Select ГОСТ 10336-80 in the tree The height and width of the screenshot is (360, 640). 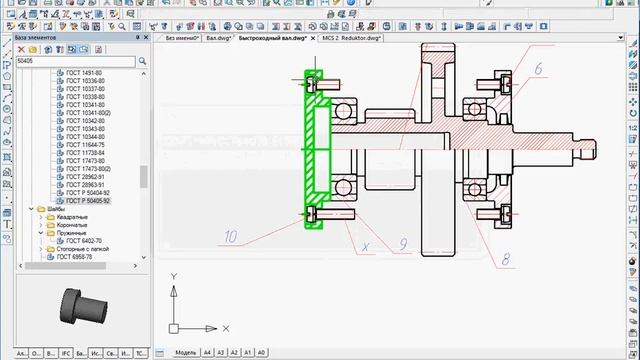coord(85,81)
